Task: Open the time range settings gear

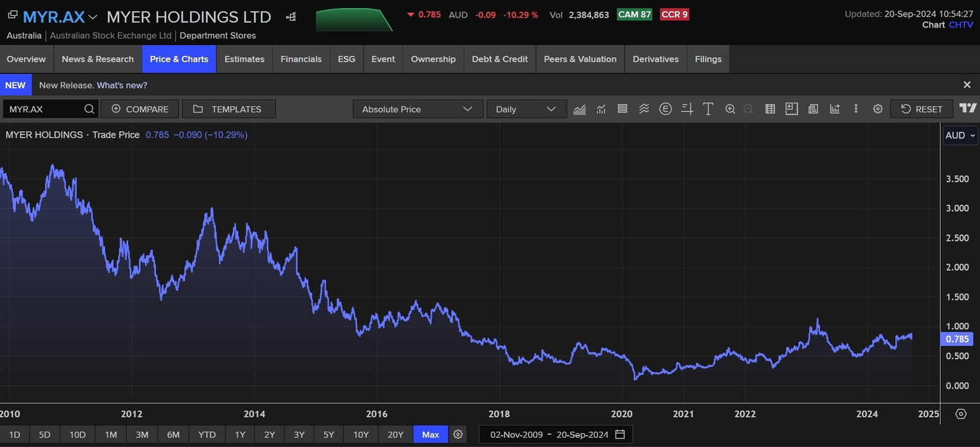Action: click(458, 434)
